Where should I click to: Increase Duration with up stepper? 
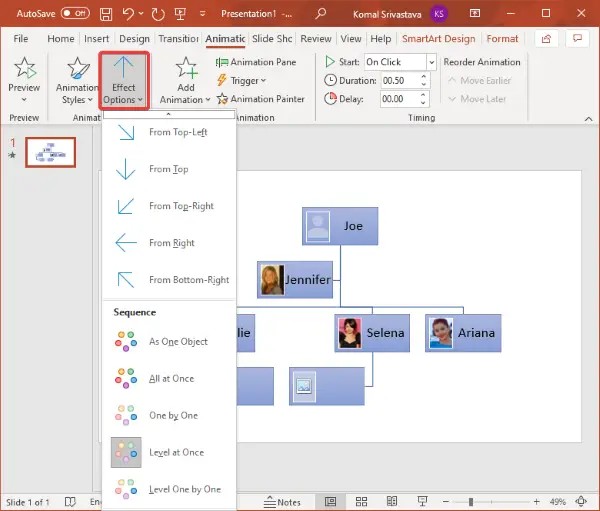point(424,77)
